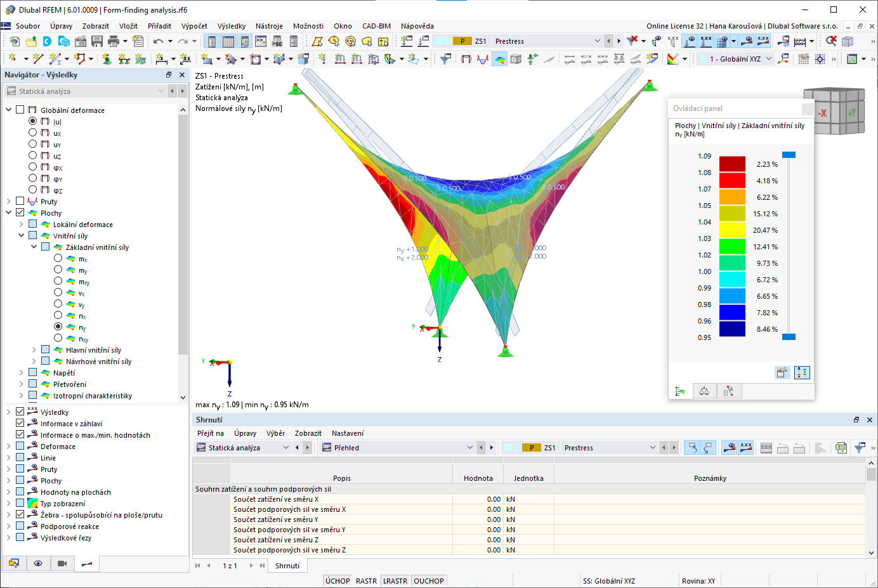
Task: Enable the Deformace display checkbox
Action: pos(20,446)
